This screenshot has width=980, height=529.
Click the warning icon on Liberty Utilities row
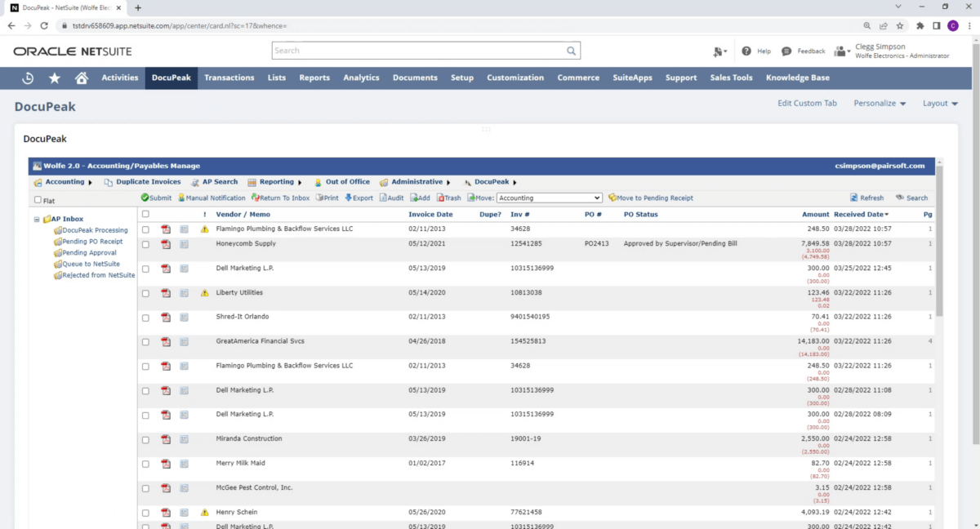(x=205, y=293)
